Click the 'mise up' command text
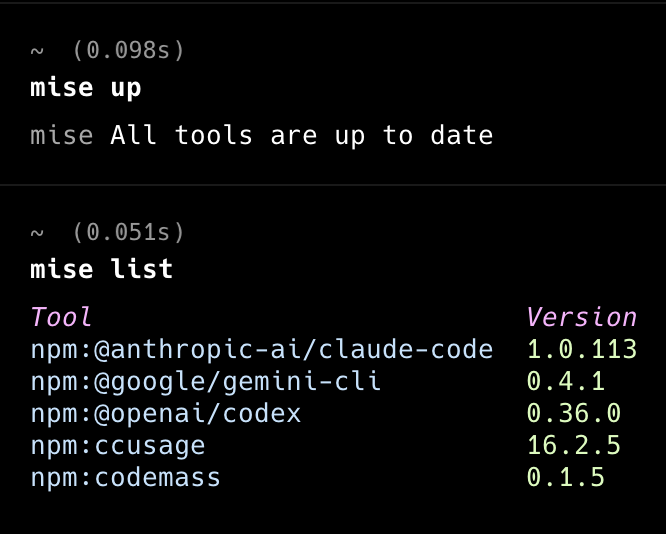This screenshot has width=666, height=534. [85, 88]
